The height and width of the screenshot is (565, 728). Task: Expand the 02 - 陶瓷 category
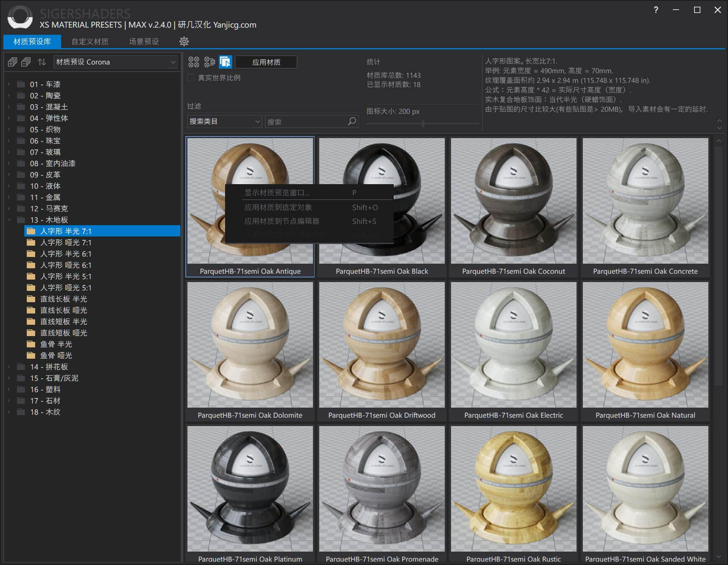pyautogui.click(x=9, y=95)
